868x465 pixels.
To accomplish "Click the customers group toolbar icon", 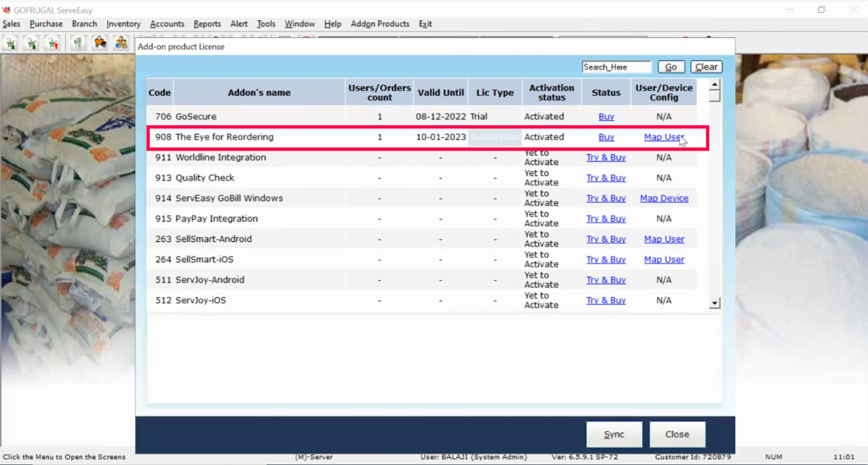I will pyautogui.click(x=121, y=43).
